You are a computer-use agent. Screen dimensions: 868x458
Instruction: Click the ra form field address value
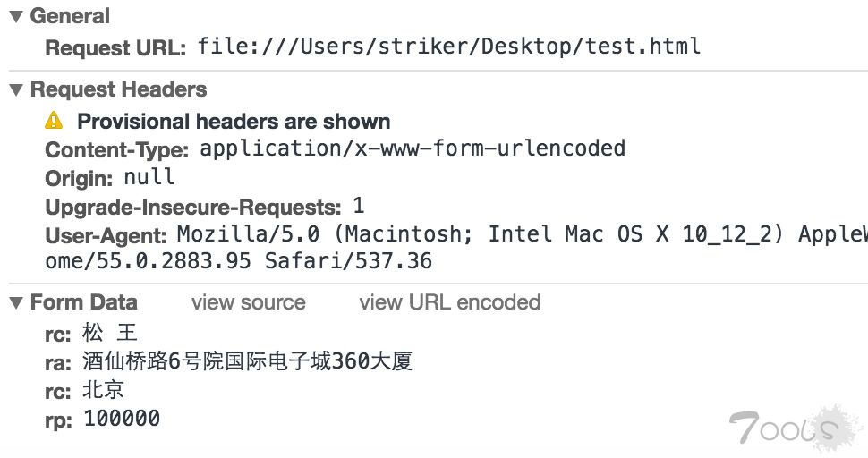248,361
